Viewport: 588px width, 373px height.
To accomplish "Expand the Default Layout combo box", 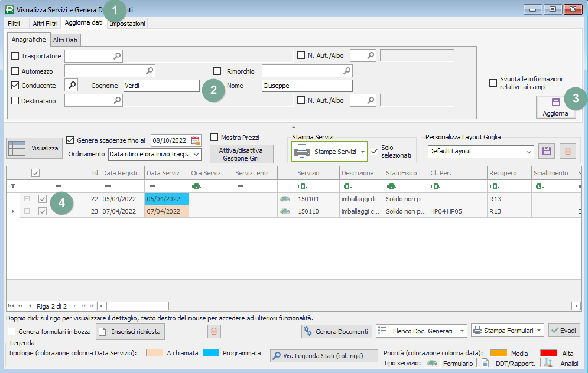I will (529, 152).
